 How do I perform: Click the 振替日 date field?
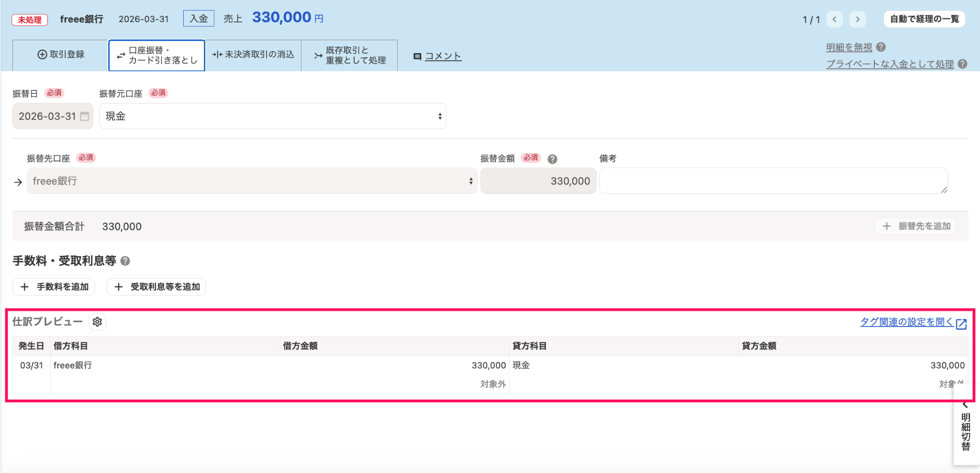coord(53,116)
